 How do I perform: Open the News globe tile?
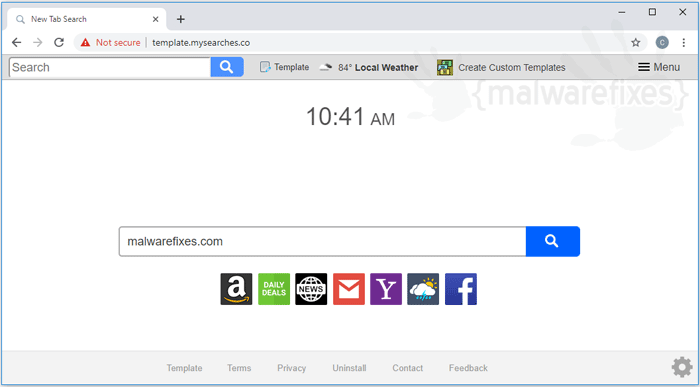tap(311, 289)
